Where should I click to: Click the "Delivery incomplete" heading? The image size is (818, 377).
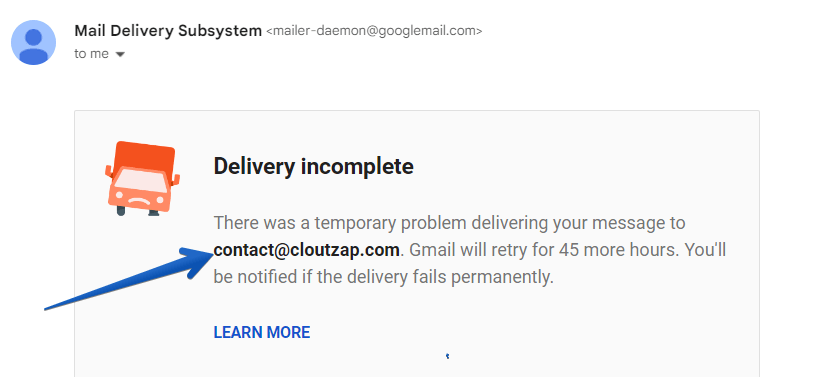click(314, 166)
